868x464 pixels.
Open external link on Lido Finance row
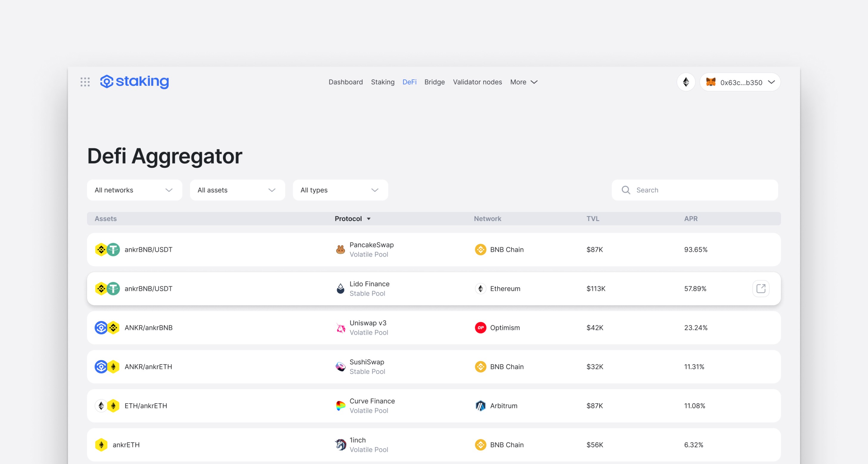[x=760, y=289]
